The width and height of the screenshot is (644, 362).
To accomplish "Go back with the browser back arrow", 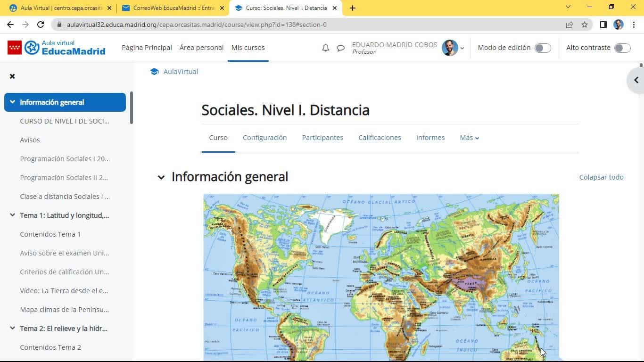I will click(10, 25).
